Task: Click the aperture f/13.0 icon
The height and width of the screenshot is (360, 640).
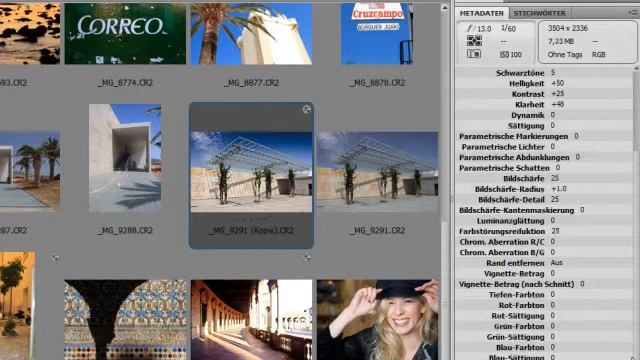Action: [x=479, y=28]
